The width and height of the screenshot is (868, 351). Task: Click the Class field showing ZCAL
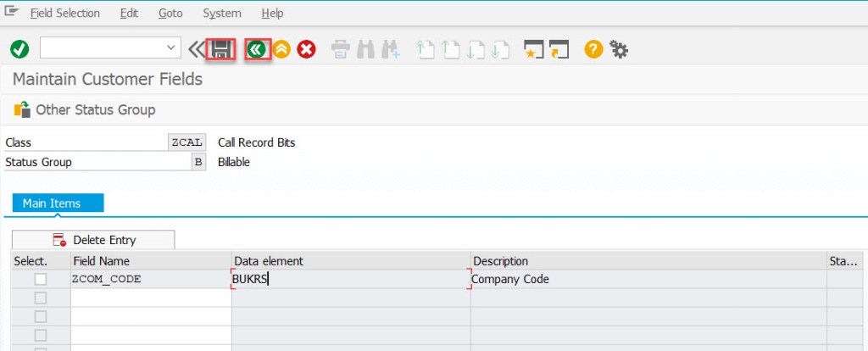(x=187, y=142)
